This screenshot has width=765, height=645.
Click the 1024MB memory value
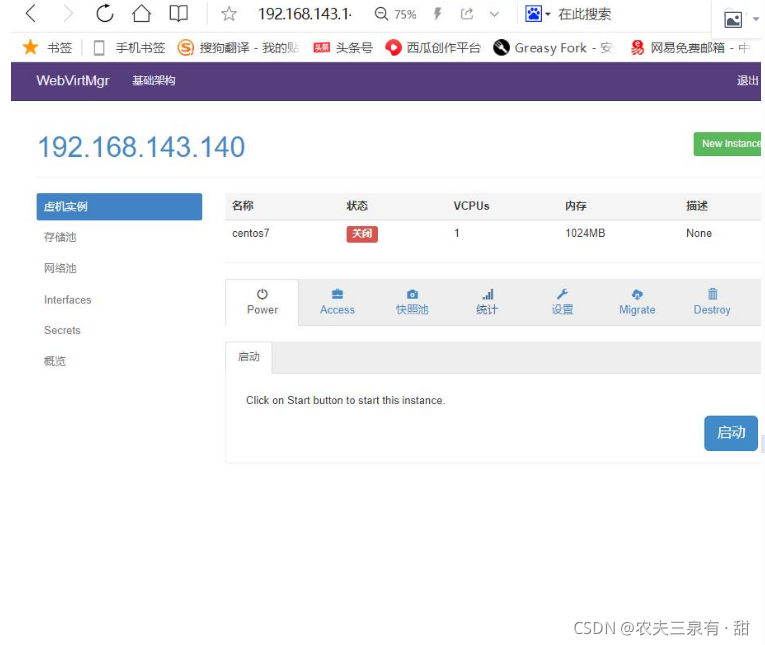tap(585, 233)
